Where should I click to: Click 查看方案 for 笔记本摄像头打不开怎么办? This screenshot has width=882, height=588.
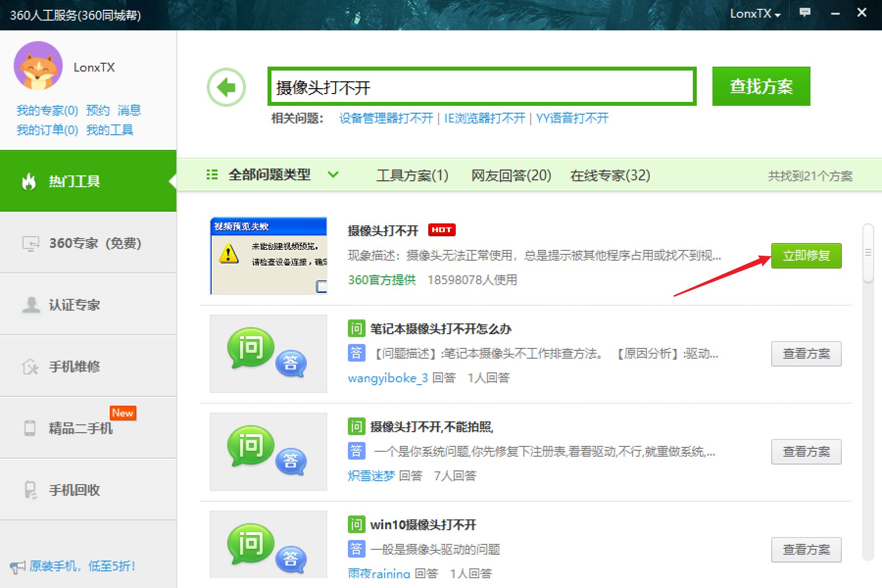[x=806, y=354]
